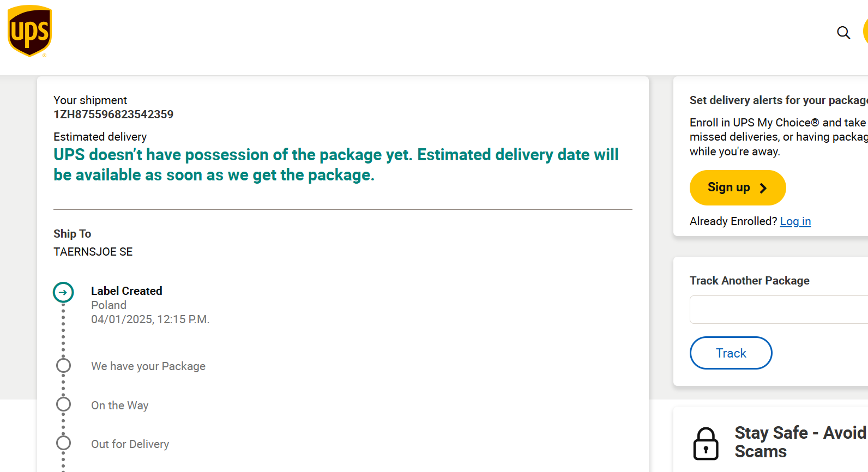Open the search magnifier icon
The width and height of the screenshot is (868, 472).
[843, 33]
